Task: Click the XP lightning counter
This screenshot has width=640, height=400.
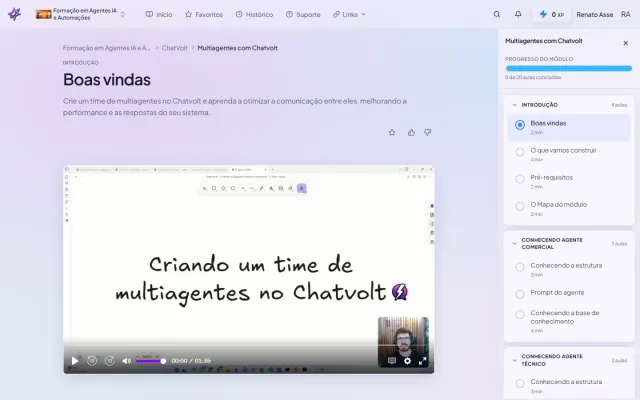Action: [552, 14]
